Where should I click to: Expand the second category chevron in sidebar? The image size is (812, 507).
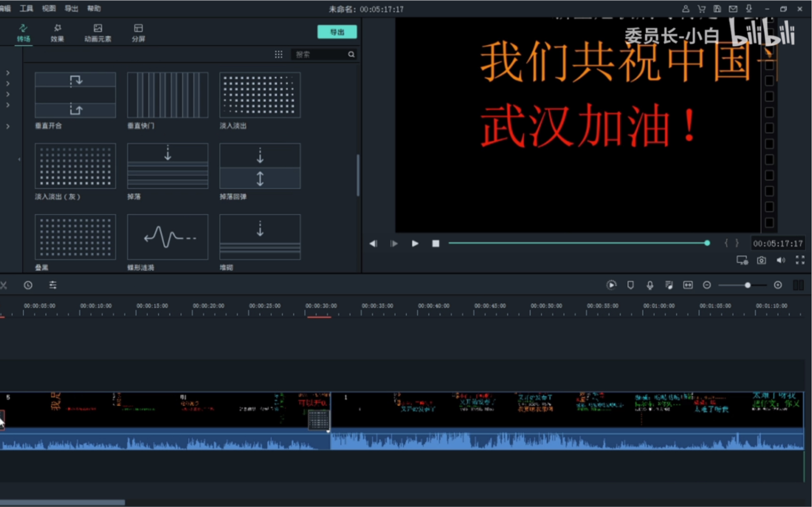8,84
